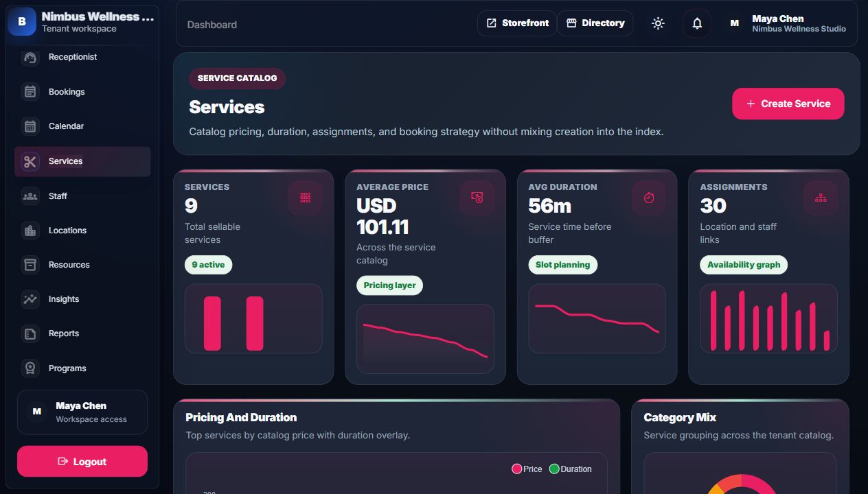This screenshot has height=494, width=868.
Task: Go to Bookings in the sidebar
Action: [82, 92]
